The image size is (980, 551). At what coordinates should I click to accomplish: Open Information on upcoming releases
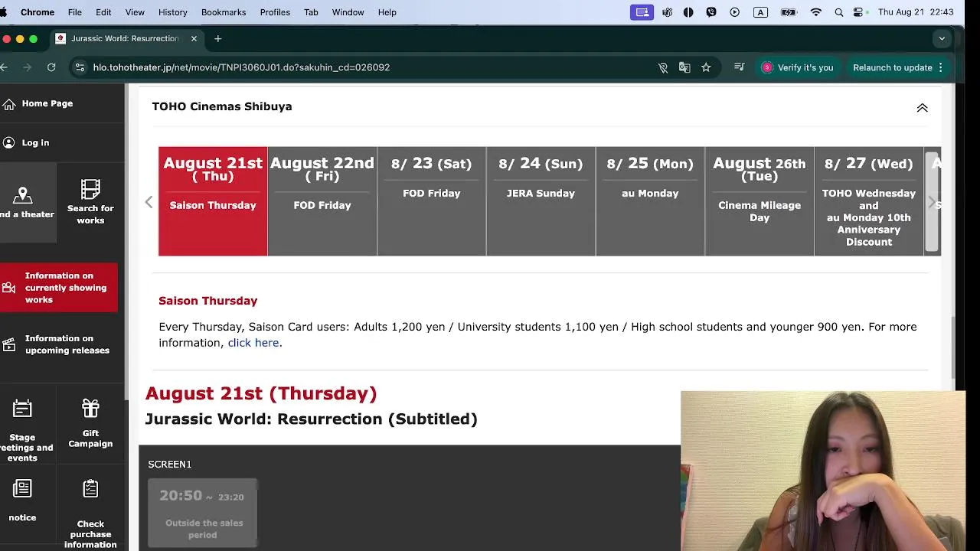(59, 344)
